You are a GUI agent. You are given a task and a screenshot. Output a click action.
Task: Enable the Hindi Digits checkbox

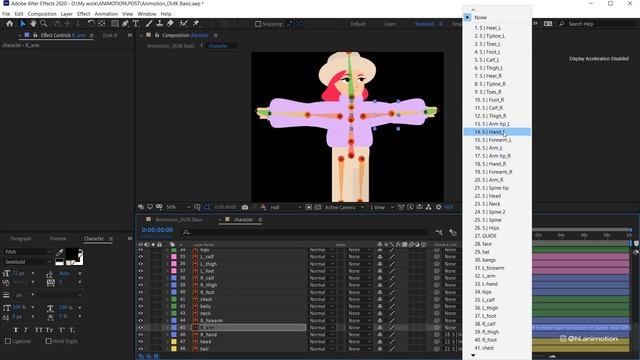pyautogui.click(x=49, y=341)
